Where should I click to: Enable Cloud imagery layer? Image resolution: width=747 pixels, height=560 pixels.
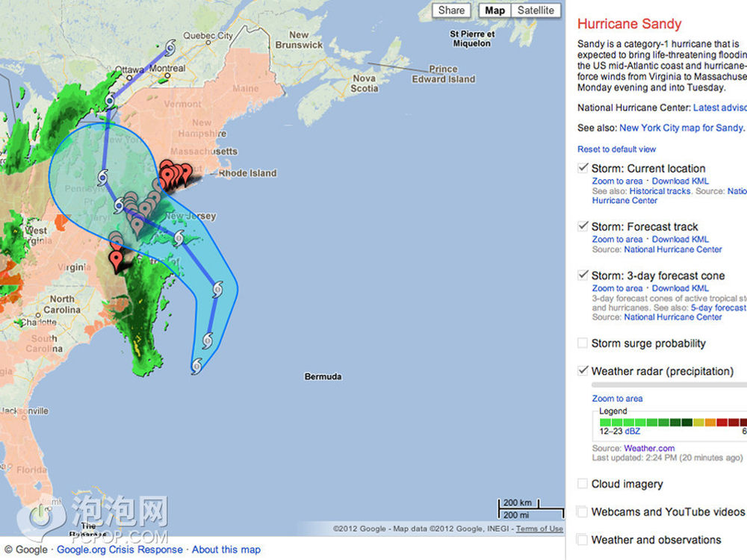click(x=583, y=483)
